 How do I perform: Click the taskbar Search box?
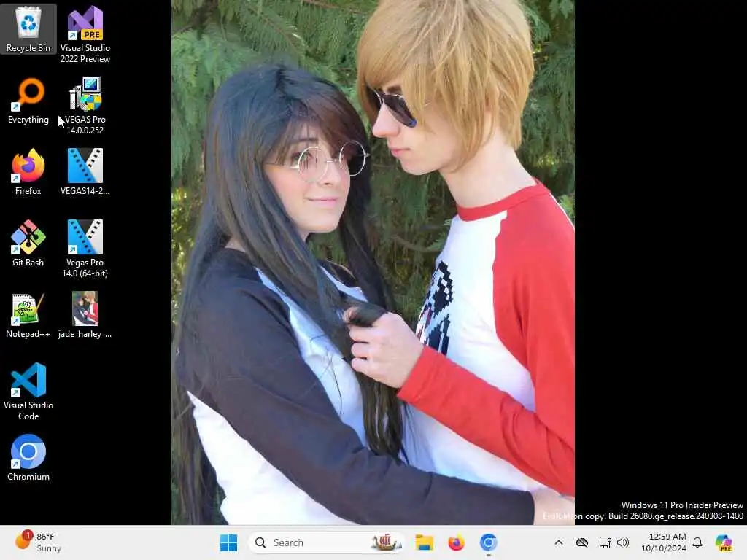coord(326,542)
